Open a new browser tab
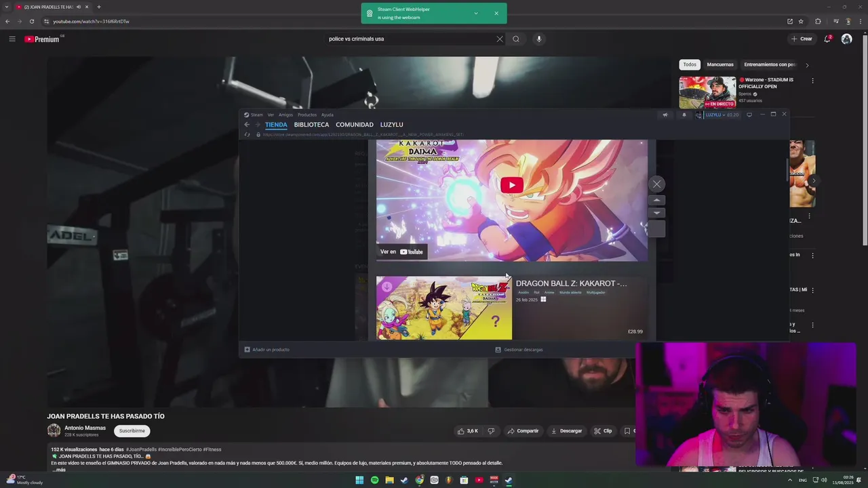 point(99,7)
